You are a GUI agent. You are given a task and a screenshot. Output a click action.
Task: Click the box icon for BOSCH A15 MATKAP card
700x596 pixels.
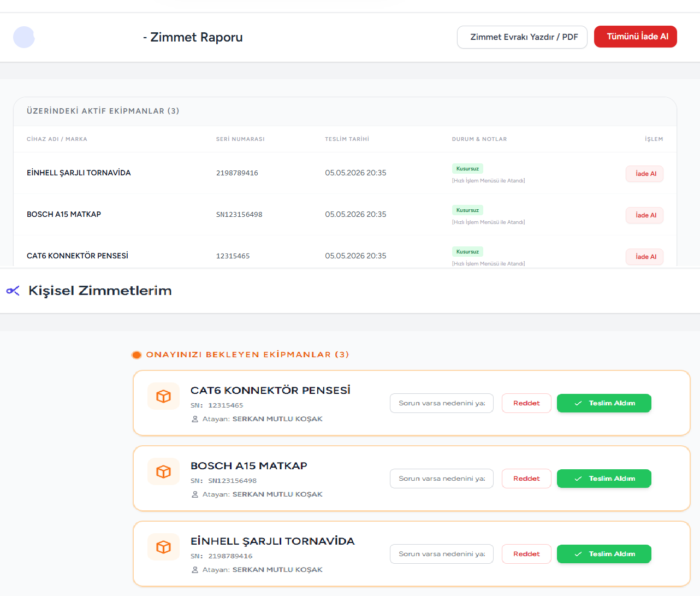click(x=163, y=471)
